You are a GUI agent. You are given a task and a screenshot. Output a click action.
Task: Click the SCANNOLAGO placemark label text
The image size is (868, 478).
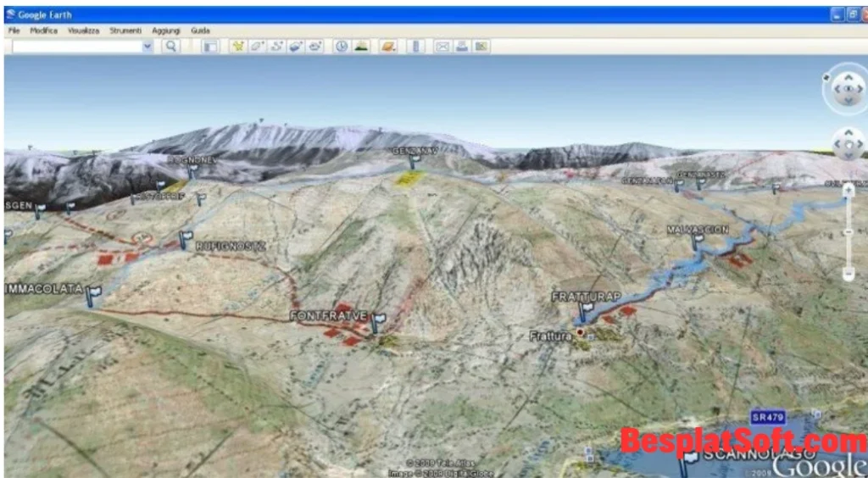759,456
